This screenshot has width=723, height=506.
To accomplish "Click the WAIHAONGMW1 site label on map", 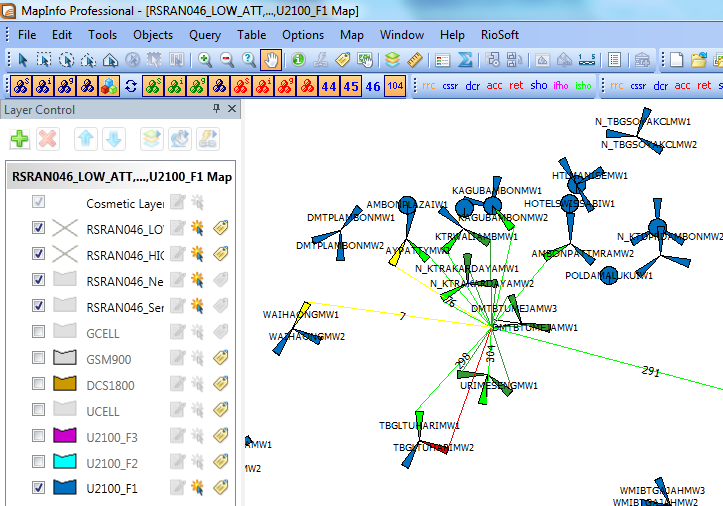I will click(301, 315).
